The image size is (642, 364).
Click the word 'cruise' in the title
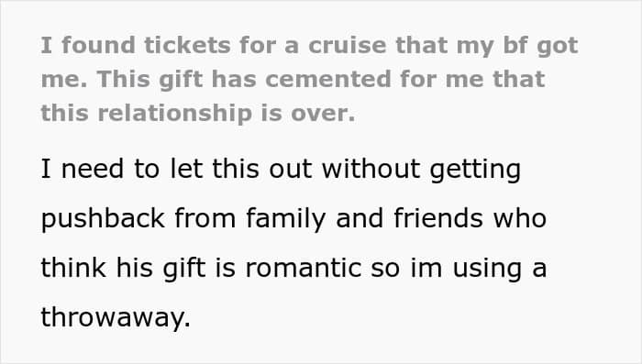tap(348, 45)
